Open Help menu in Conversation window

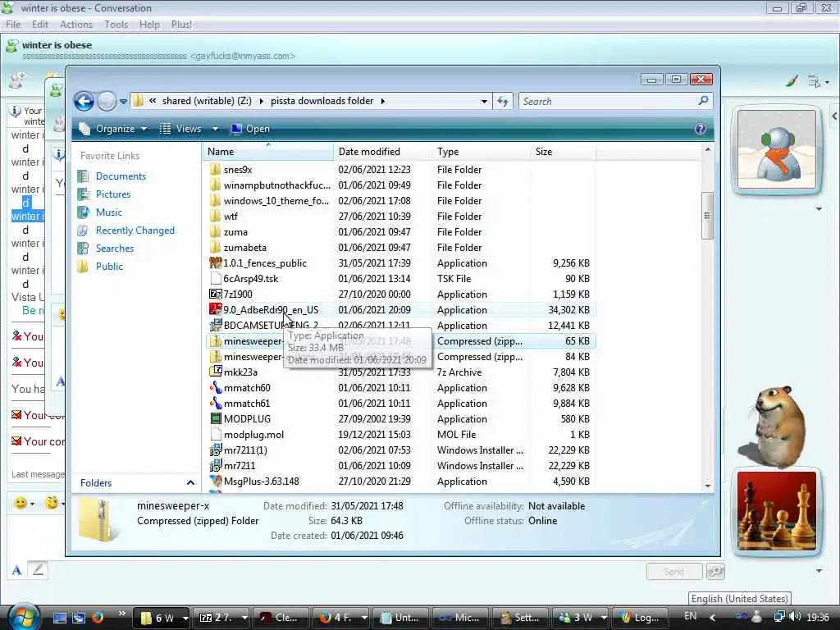149,25
